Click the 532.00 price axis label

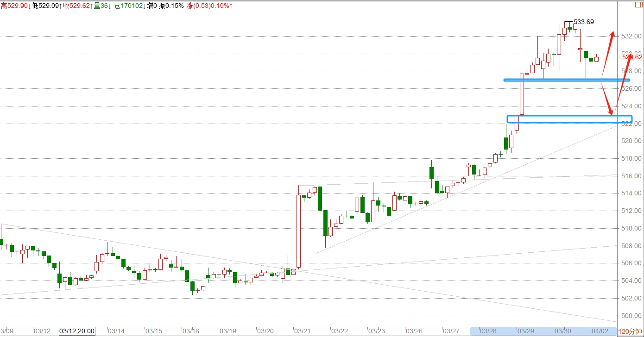631,36
